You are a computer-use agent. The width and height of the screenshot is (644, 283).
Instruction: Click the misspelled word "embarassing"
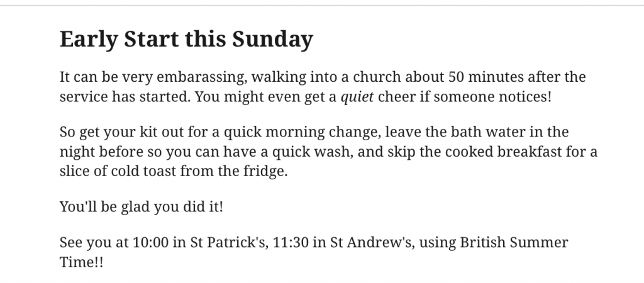[187, 78]
